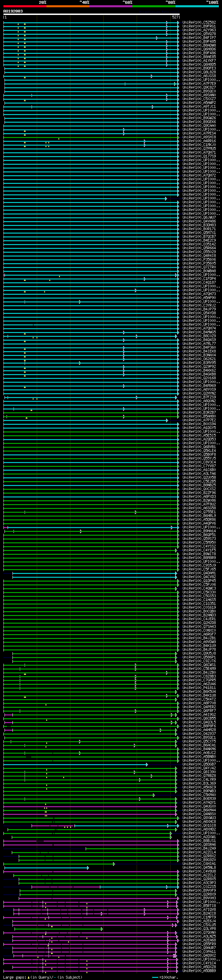Click hit label UniRef100_Q177S9
222x980 pixels.
(x=199, y=156)
